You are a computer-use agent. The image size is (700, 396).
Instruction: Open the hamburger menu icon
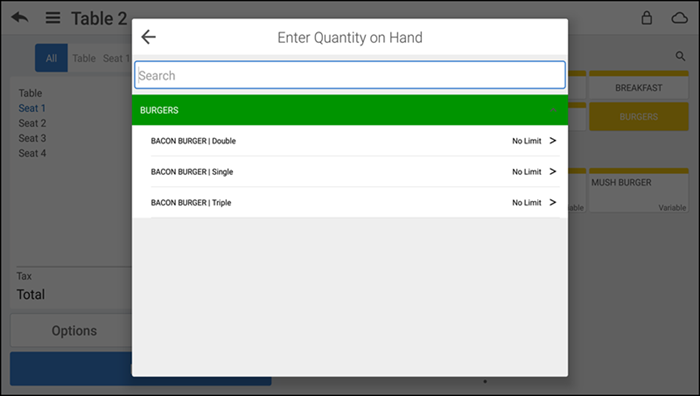(53, 18)
